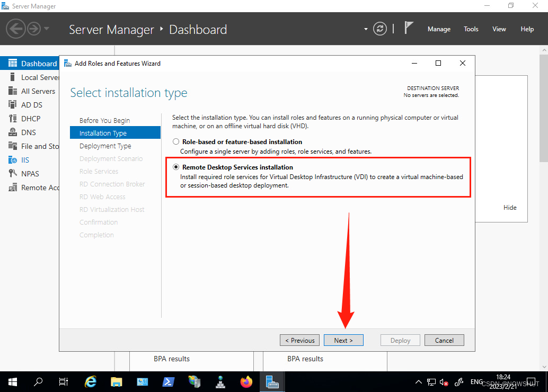The height and width of the screenshot is (392, 548).
Task: Click the forward navigation arrow in Server Manager
Action: tap(34, 29)
